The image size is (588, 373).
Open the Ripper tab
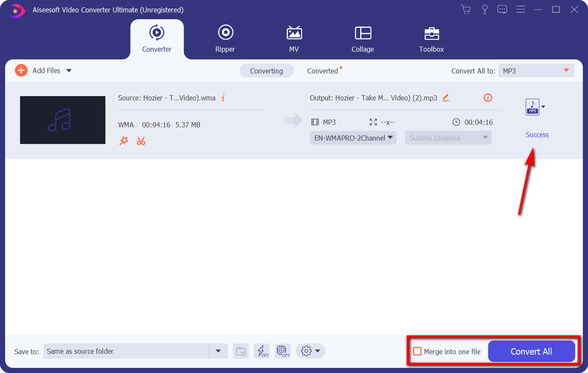[225, 39]
